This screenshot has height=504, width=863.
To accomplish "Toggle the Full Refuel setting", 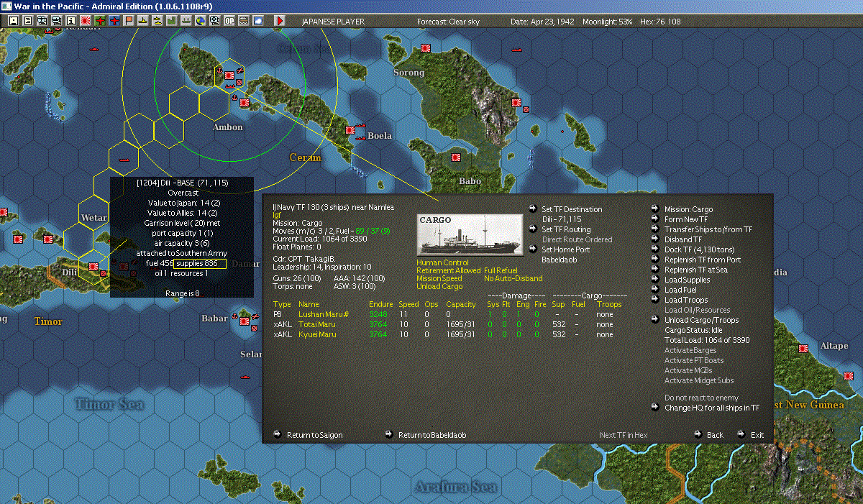I will (501, 270).
